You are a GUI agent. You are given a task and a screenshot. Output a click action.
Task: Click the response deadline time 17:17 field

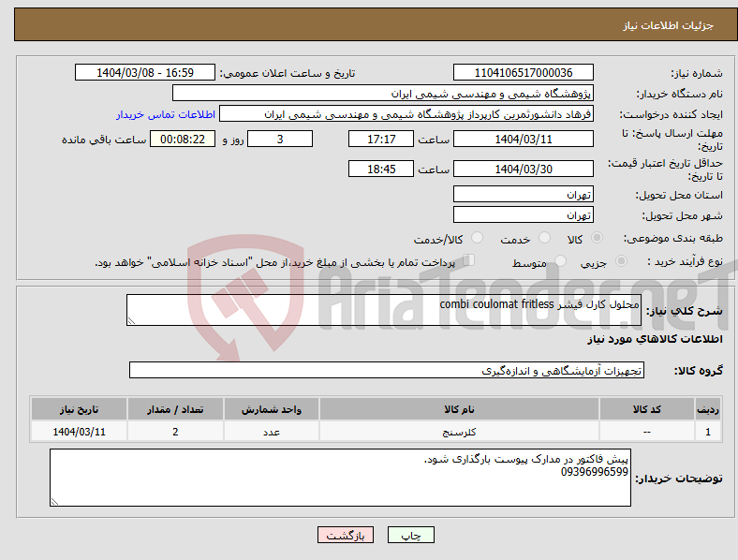pyautogui.click(x=381, y=139)
